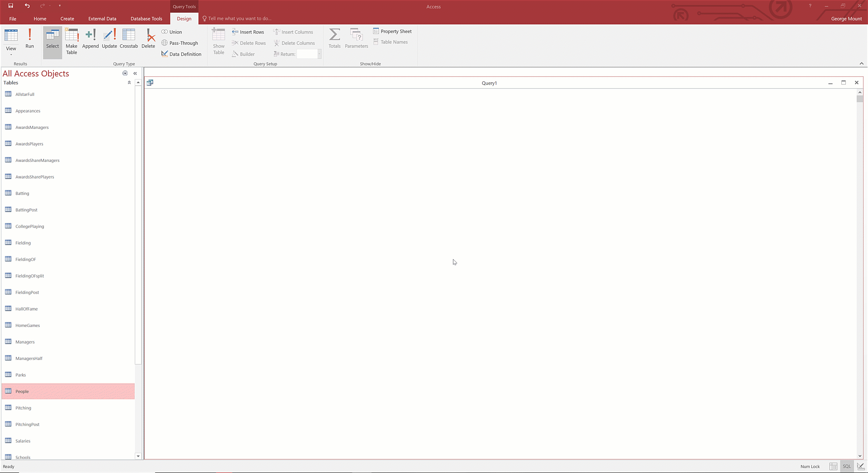Click the Undo arrow icon
The width and height of the screenshot is (868, 473).
click(27, 6)
